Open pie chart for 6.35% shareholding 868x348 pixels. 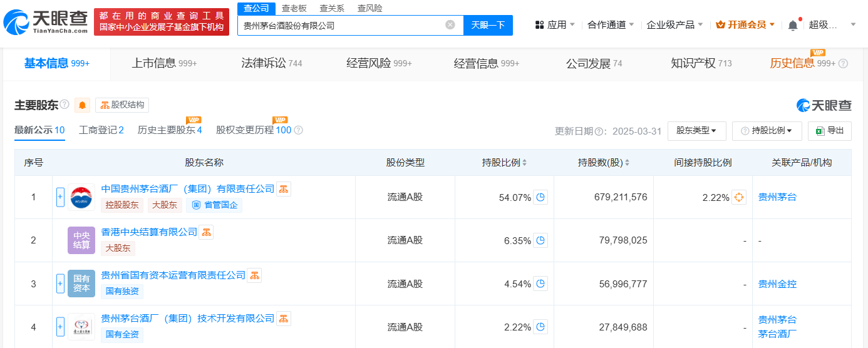[540, 240]
